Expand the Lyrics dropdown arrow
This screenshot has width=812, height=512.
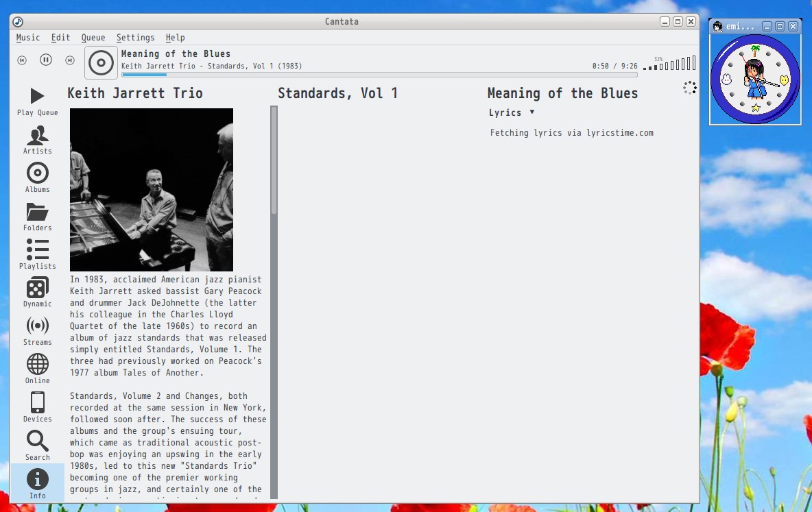532,112
